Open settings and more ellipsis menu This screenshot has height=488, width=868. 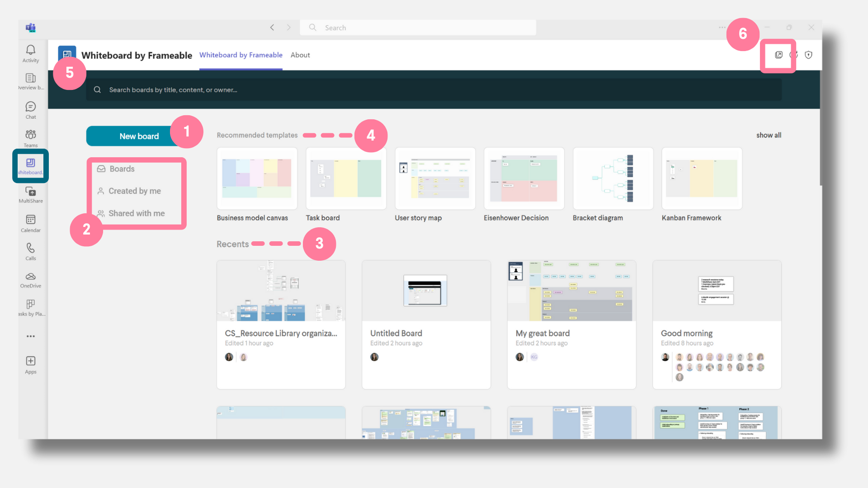coord(722,28)
